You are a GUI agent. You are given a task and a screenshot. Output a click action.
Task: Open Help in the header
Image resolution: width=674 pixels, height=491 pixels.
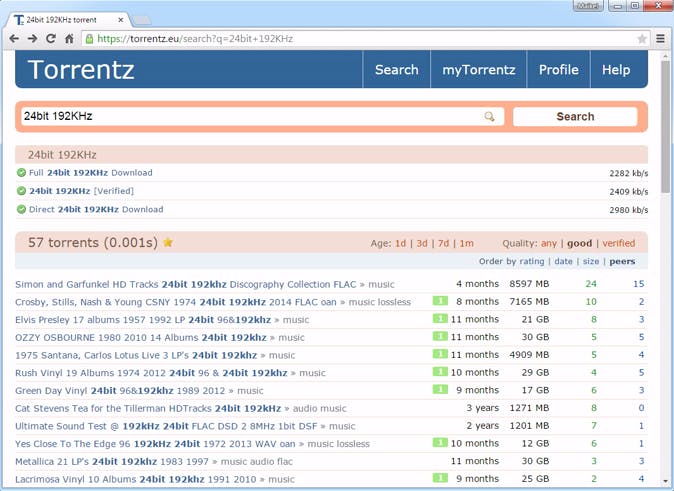616,70
